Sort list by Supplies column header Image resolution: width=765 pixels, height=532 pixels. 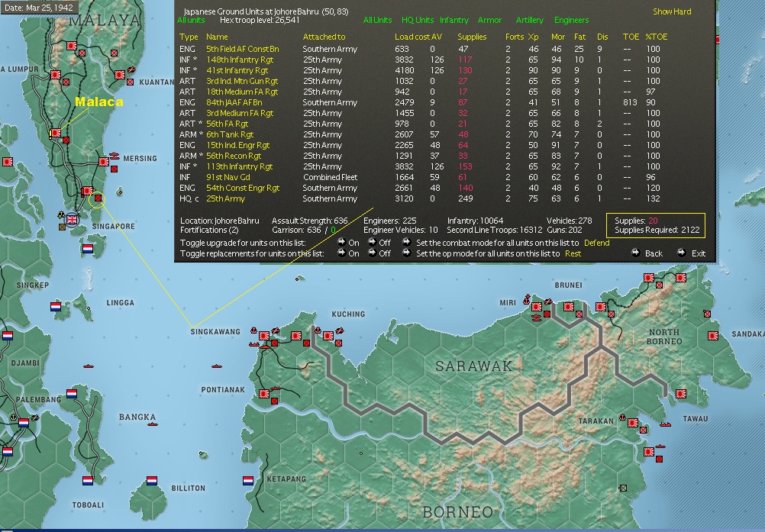[472, 37]
